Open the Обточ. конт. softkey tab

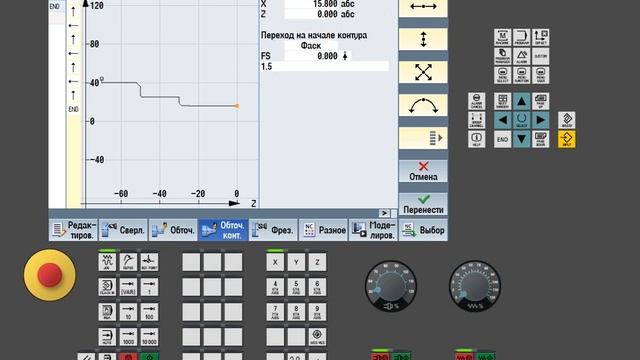(223, 230)
